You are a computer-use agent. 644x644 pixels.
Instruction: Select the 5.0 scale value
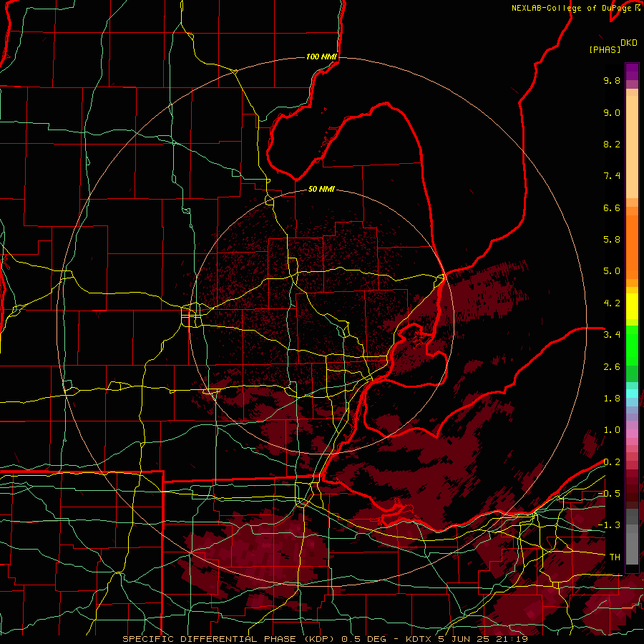(612, 271)
